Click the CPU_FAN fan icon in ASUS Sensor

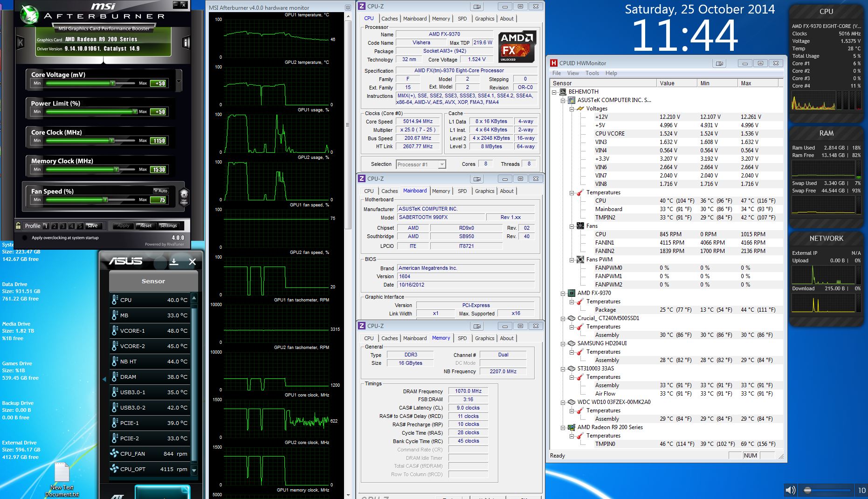(114, 453)
